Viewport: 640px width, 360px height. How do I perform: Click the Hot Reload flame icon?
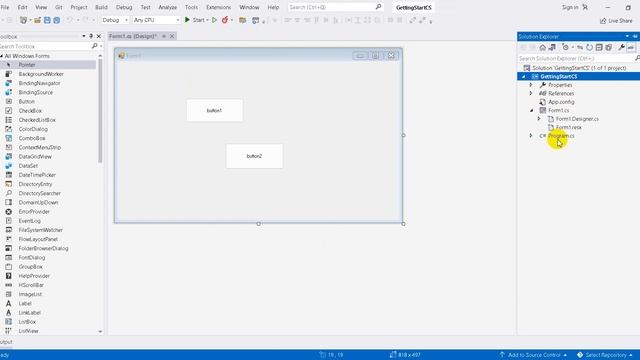pyautogui.click(x=224, y=20)
